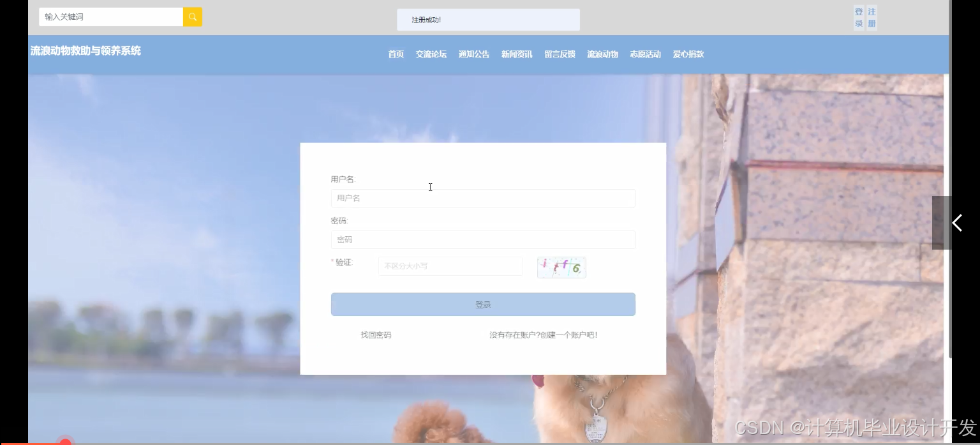Focus the 验证 captcha input field
Screen dimensions: 980x445
coord(450,266)
